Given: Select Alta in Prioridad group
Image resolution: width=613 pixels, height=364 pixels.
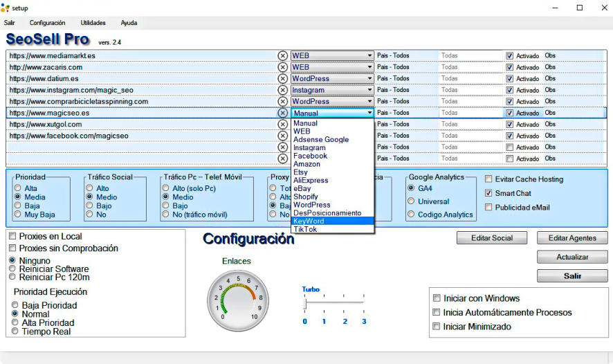Looking at the screenshot, I should (17, 188).
